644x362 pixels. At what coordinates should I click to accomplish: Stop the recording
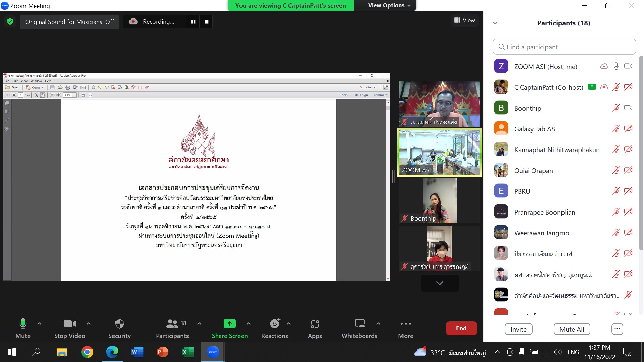pyautogui.click(x=207, y=22)
